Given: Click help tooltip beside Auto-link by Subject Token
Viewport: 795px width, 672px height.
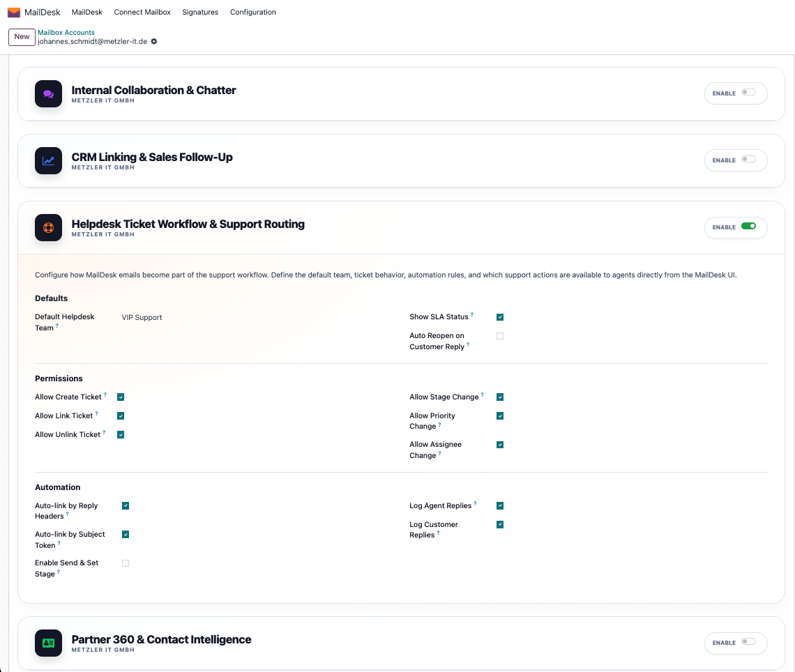Looking at the screenshot, I should pyautogui.click(x=59, y=543).
